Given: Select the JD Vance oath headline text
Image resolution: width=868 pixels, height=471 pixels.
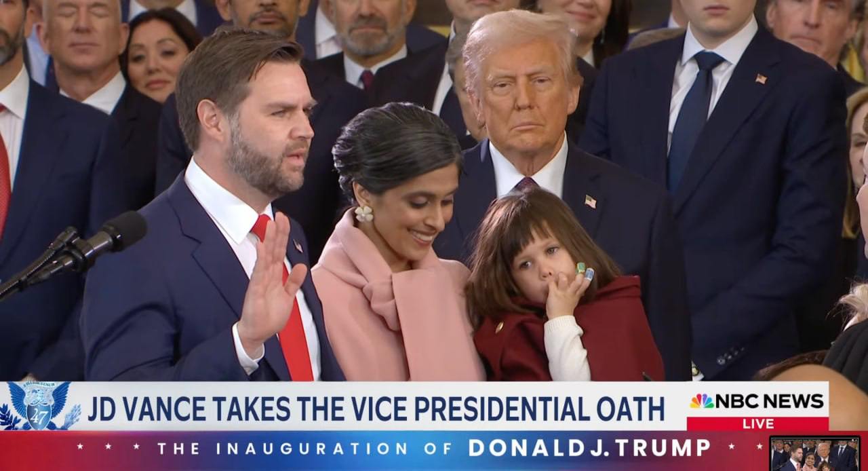Looking at the screenshot, I should (x=376, y=408).
